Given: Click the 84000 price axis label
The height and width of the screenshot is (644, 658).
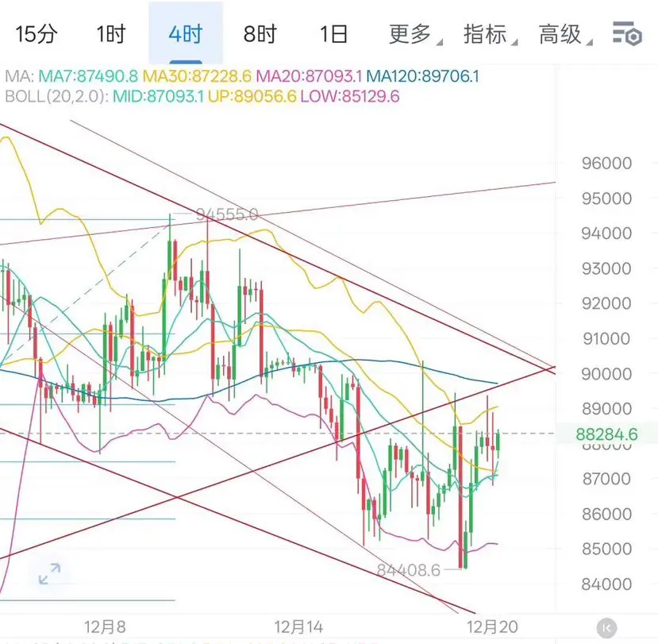Looking at the screenshot, I should (x=606, y=584).
